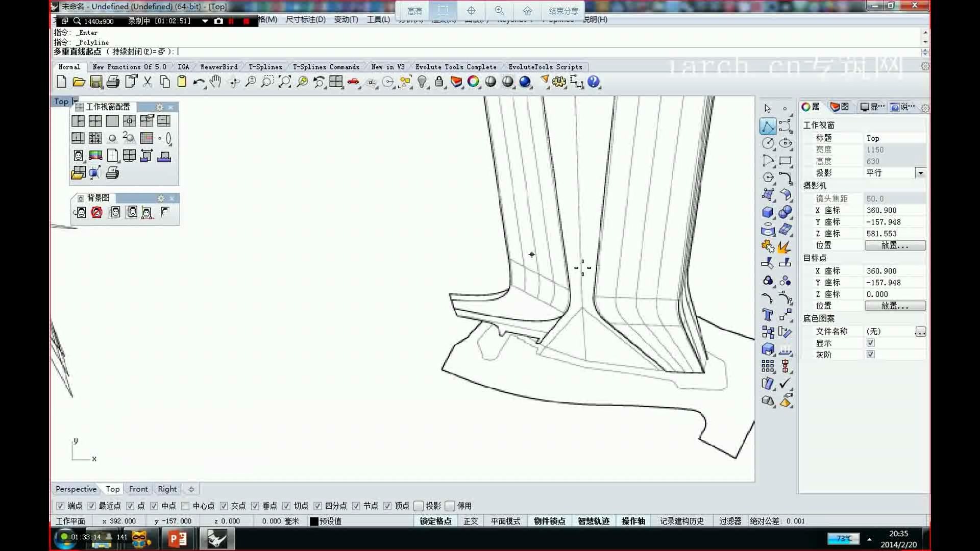Click the Save file icon in toolbar
Image resolution: width=980 pixels, height=551 pixels.
96,82
